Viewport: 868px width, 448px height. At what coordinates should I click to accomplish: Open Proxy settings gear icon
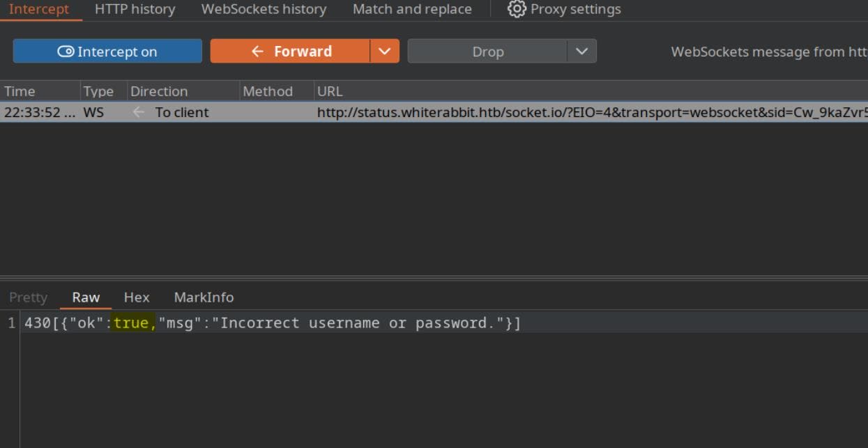click(x=517, y=9)
